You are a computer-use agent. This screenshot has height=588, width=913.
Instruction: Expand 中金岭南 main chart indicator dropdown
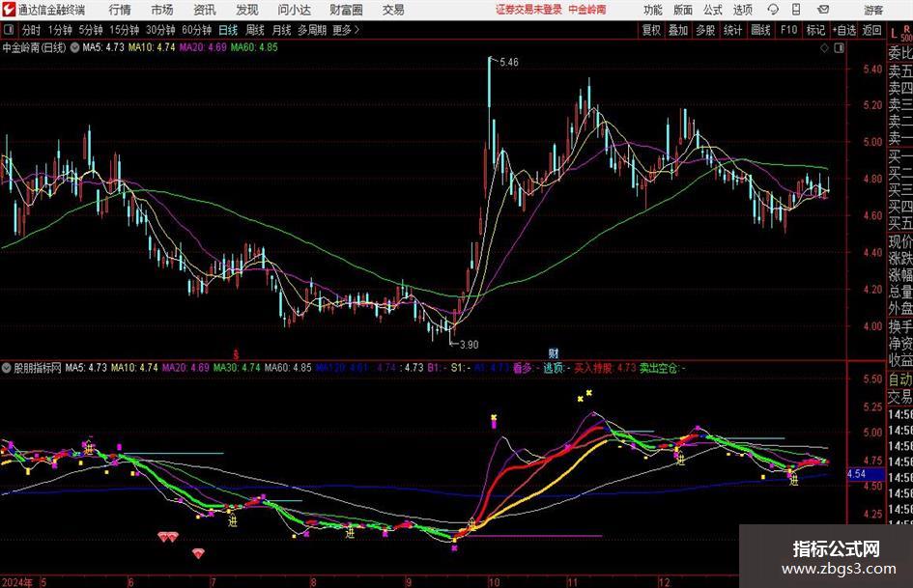click(74, 47)
